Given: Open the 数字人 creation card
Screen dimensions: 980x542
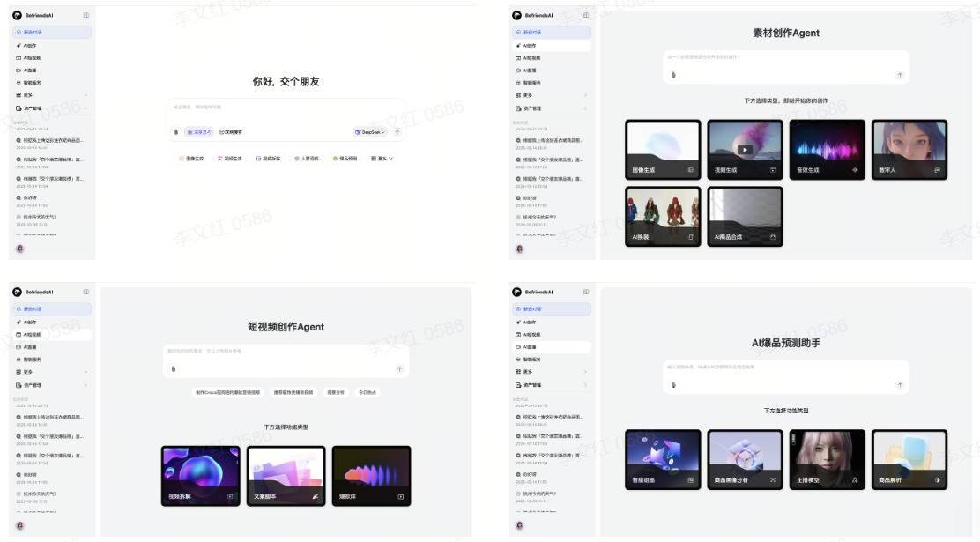Looking at the screenshot, I should [909, 150].
